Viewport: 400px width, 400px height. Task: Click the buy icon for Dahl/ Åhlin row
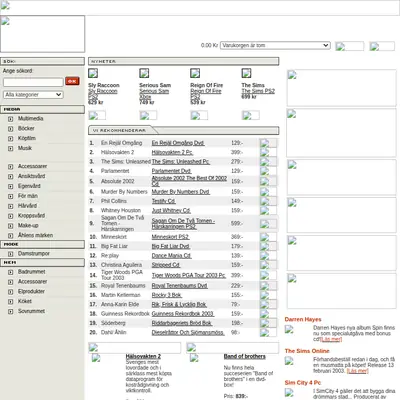click(268, 332)
